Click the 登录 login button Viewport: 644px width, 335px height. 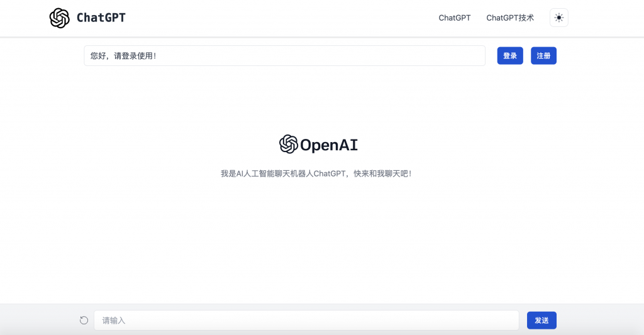coord(510,55)
